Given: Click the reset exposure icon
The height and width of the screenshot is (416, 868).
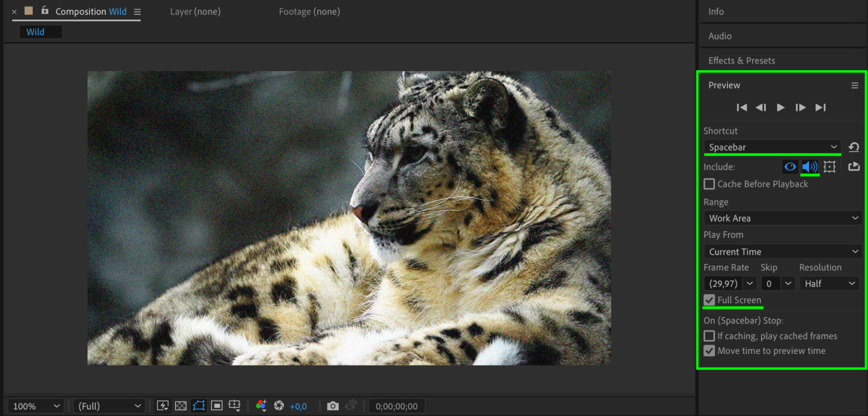Looking at the screenshot, I should pos(279,406).
